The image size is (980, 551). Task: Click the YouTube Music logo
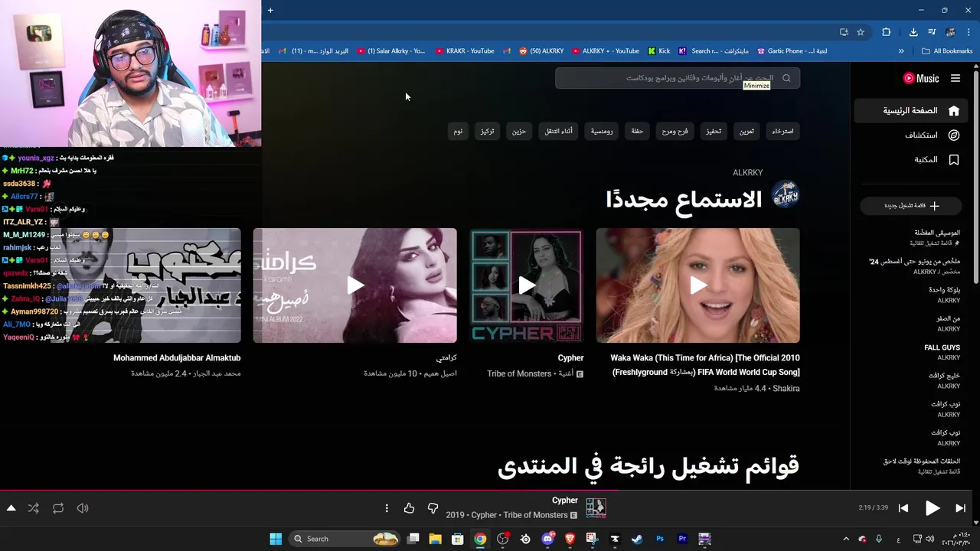coord(921,78)
